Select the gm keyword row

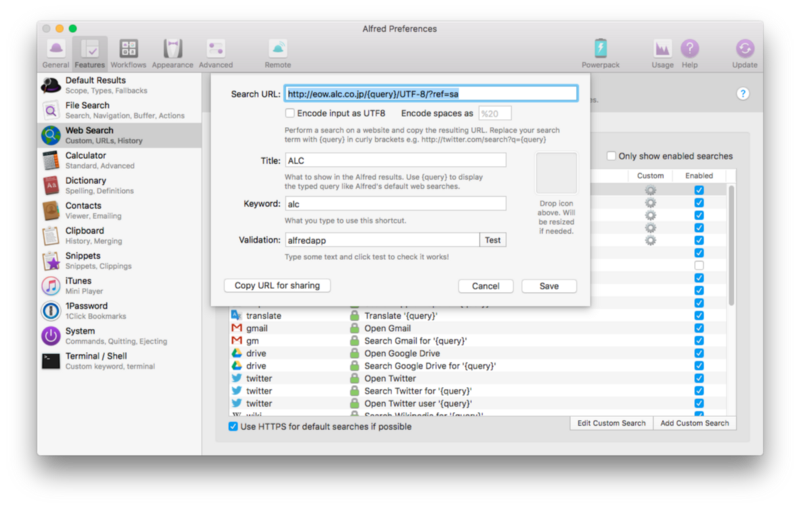tap(478, 340)
